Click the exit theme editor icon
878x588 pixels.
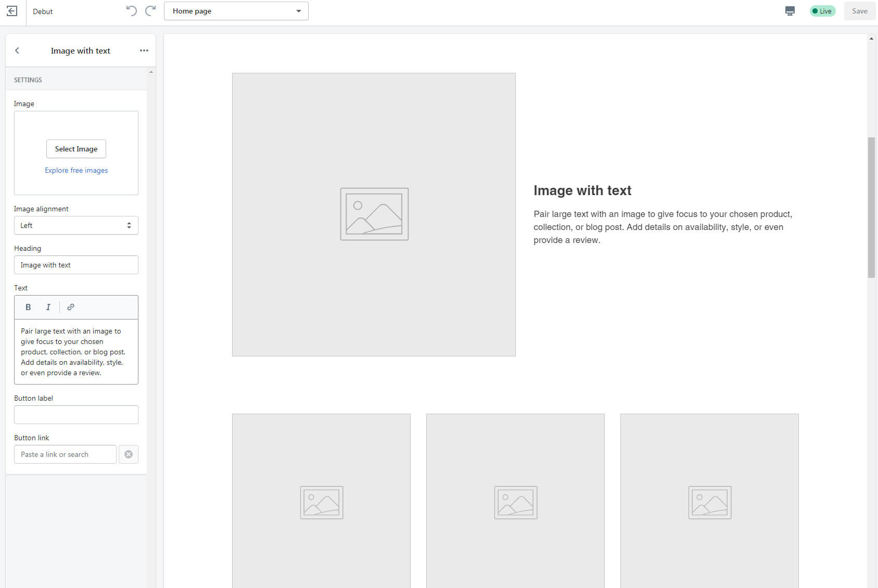coord(11,11)
